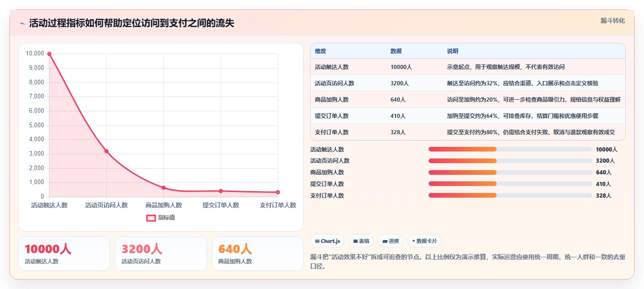This screenshot has height=289, width=644.
Task: Click the table description starting 示意起点
Action: coord(506,67)
